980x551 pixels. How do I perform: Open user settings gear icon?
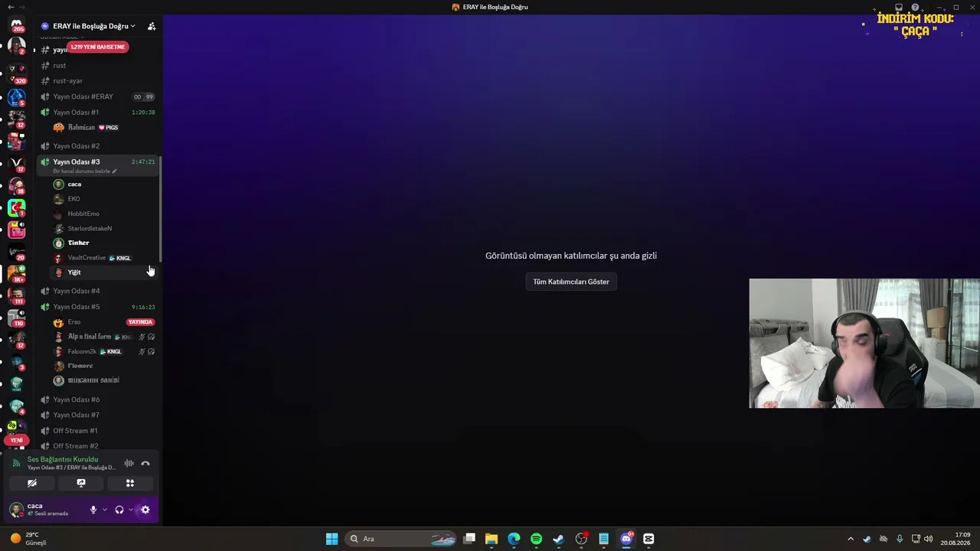(145, 510)
